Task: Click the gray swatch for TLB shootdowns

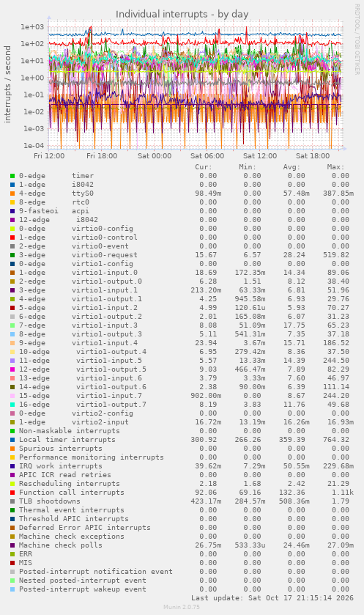Action: pos(12,501)
